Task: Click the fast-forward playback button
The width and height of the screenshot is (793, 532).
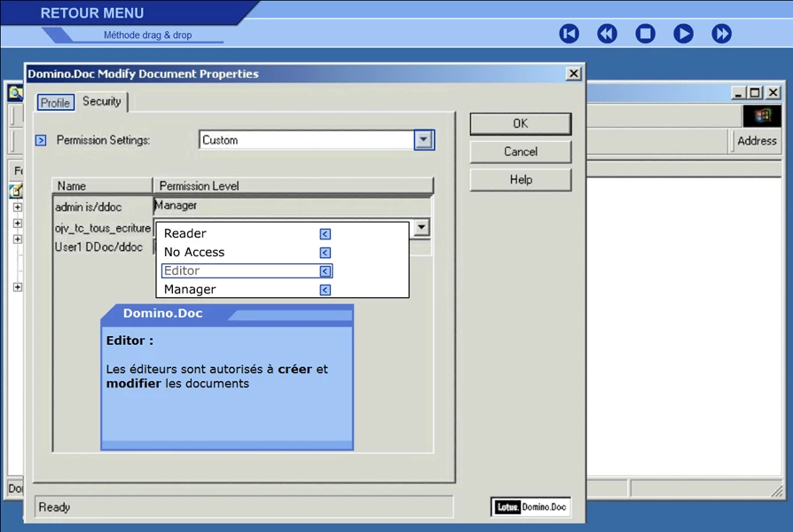Action: [722, 34]
